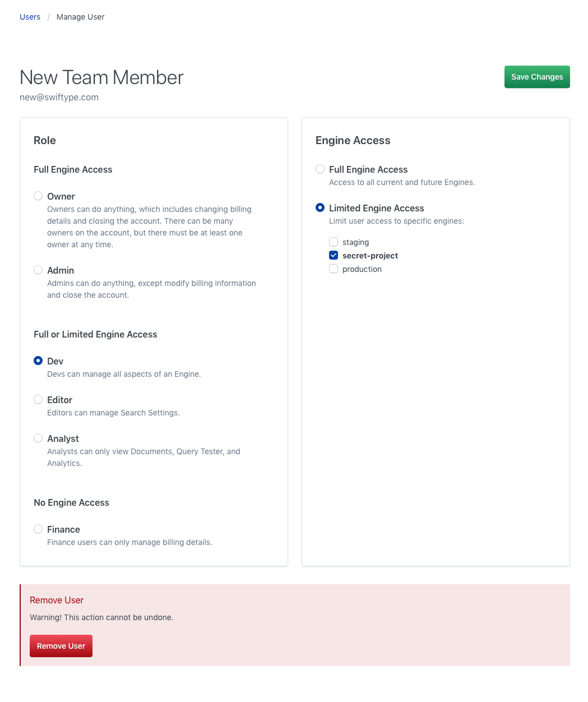Select the Dev role radio button
Image resolution: width=588 pixels, height=702 pixels.
[x=38, y=361]
